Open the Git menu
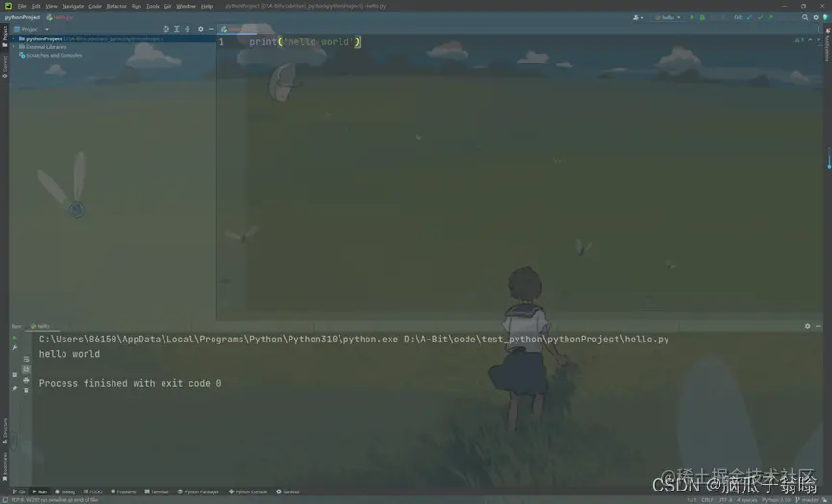Image resolution: width=832 pixels, height=504 pixels. tap(167, 6)
